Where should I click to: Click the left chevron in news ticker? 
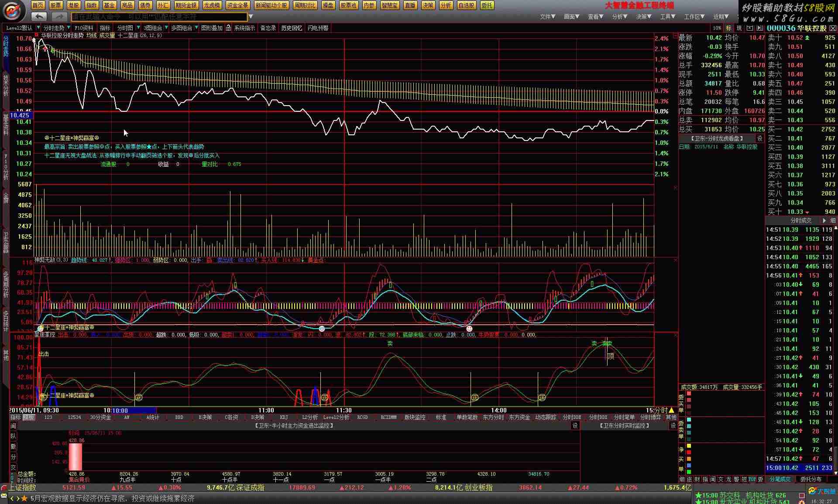12,498
